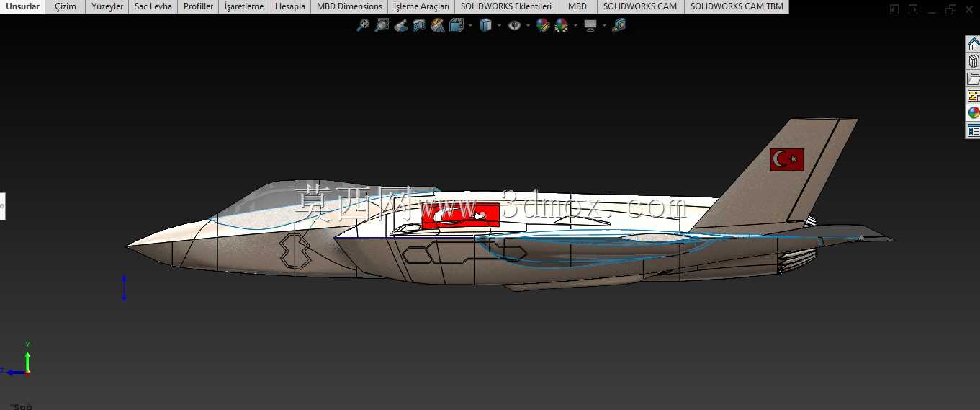Screen dimensions: 980x410
Task: Expand the View Orientation dropdown arrow
Action: coord(470,25)
